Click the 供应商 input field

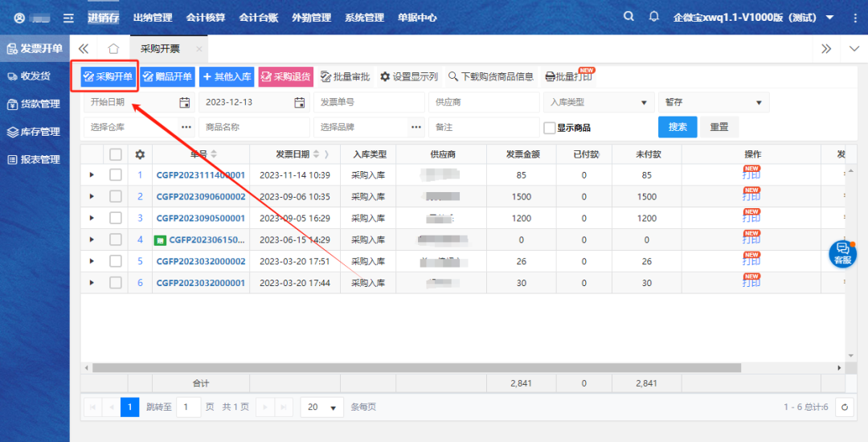pos(484,102)
